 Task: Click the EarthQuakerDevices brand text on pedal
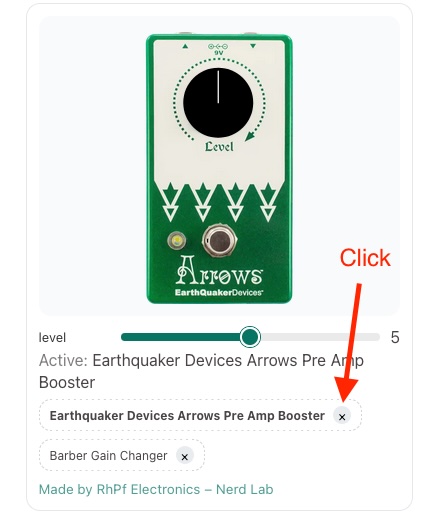point(219,293)
